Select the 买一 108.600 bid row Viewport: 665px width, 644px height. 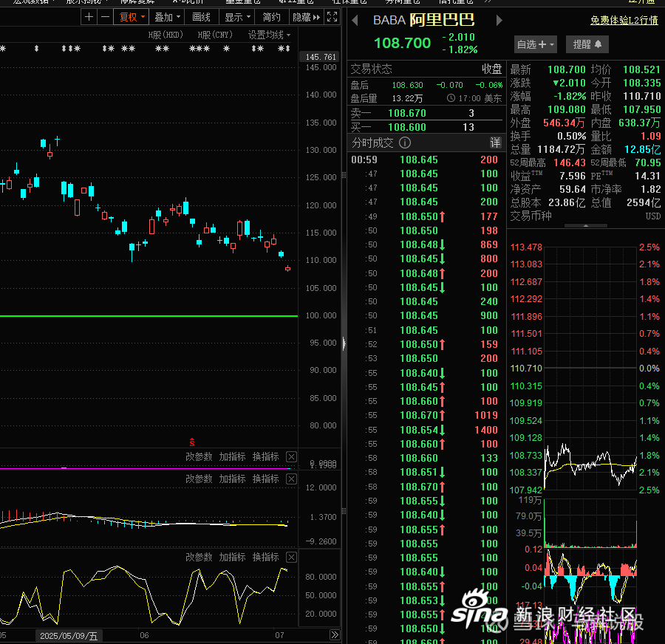(x=426, y=127)
